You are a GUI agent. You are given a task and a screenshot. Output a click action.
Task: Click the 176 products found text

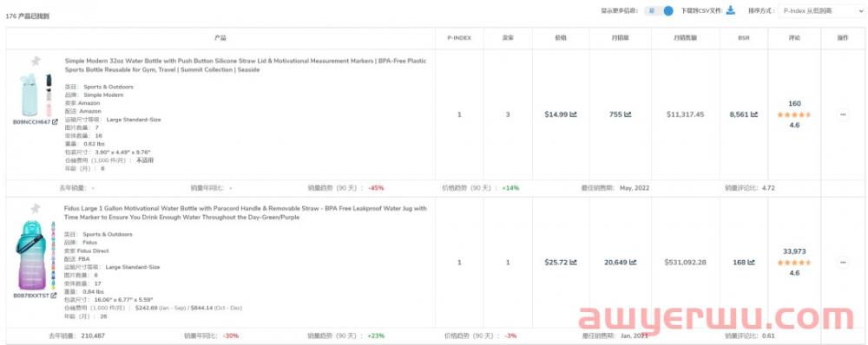click(x=27, y=16)
